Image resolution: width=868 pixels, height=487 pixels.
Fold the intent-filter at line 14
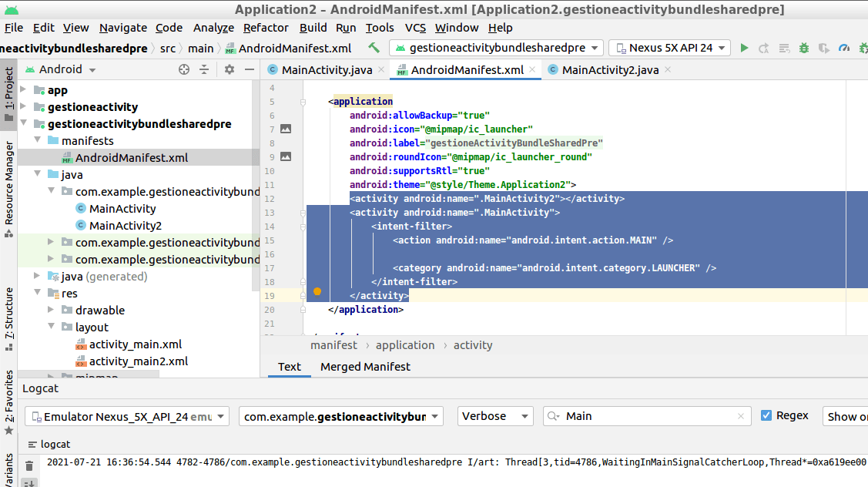coord(303,227)
